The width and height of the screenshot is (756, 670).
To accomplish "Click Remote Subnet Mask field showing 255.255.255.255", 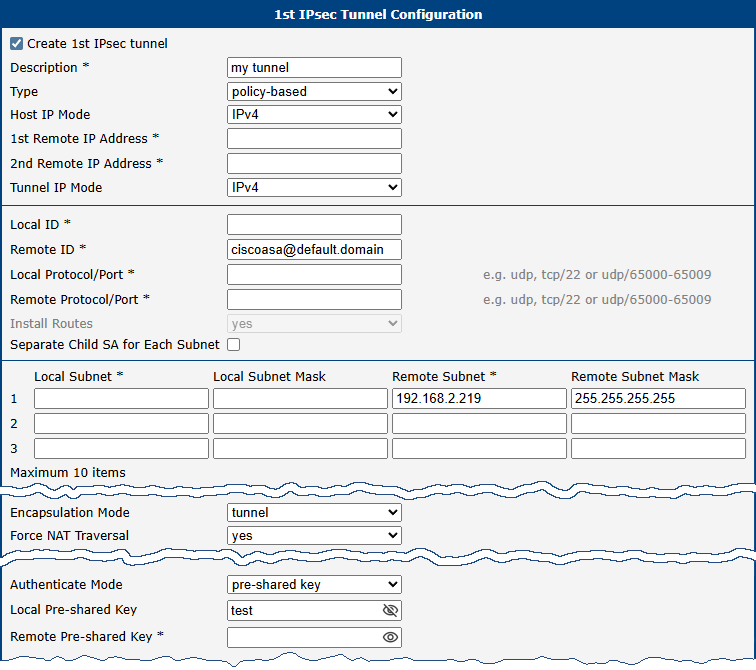I will click(x=659, y=399).
